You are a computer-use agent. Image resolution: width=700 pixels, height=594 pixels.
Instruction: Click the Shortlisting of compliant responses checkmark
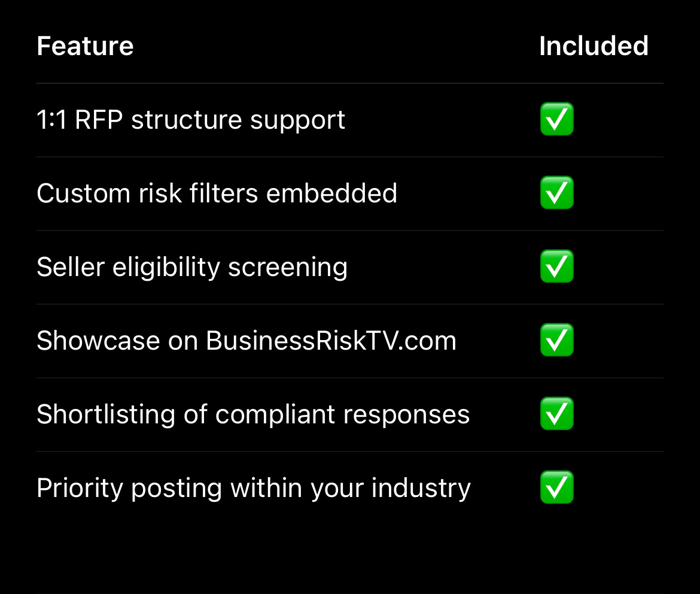(556, 414)
